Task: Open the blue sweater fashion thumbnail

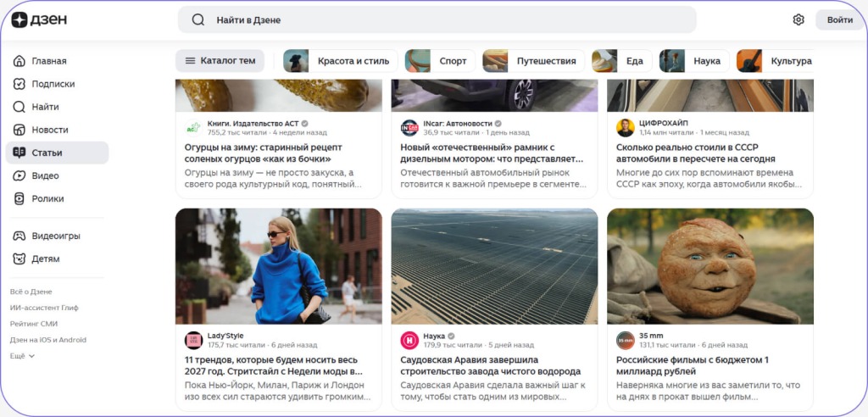Action: coord(278,266)
